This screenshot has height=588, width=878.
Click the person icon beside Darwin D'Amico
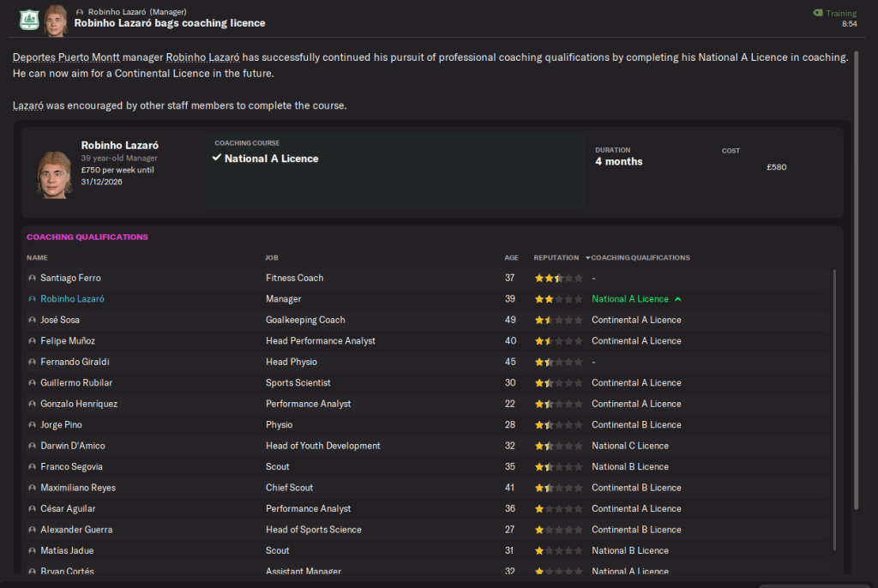pos(33,447)
